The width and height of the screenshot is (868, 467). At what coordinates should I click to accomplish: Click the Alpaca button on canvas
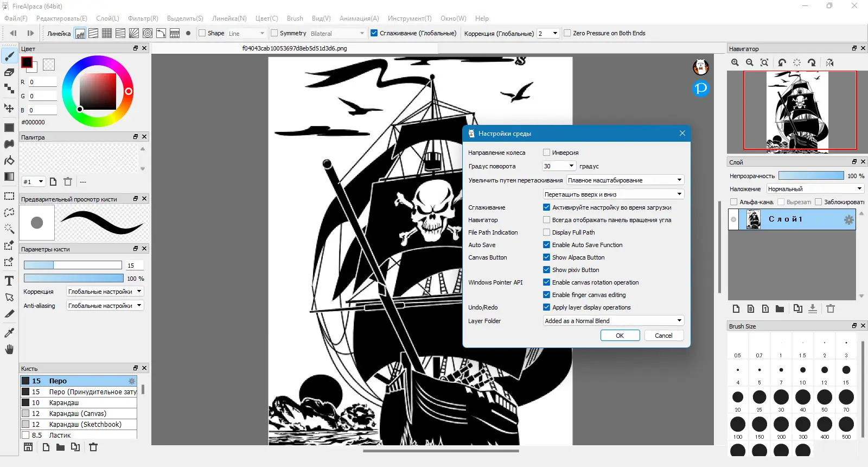click(x=701, y=67)
